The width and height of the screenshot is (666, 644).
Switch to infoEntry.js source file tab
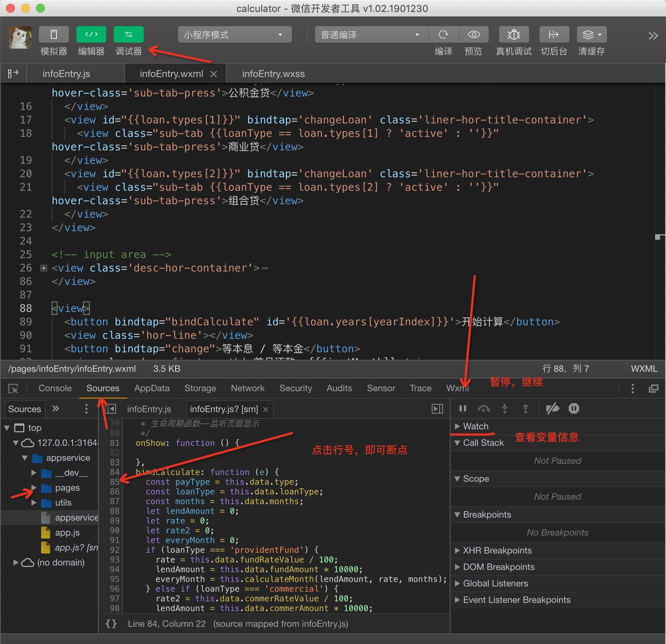point(149,409)
